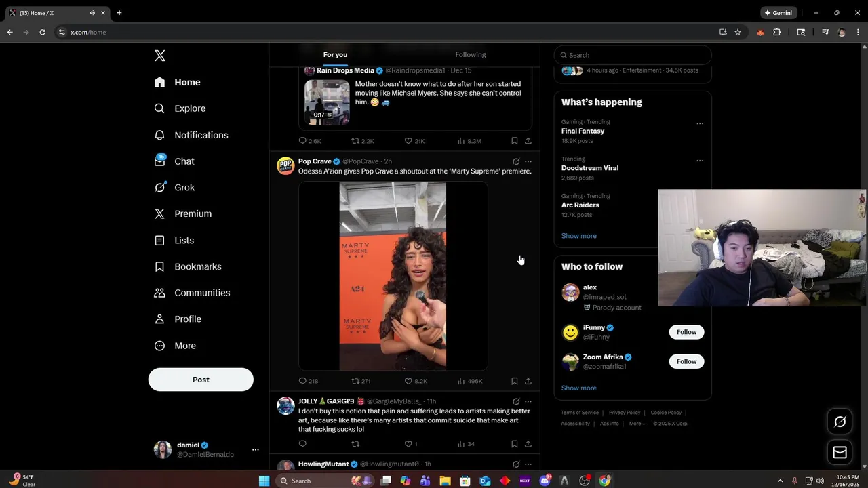Viewport: 868px width, 488px height.
Task: Go to Premium page
Action: (x=183, y=213)
